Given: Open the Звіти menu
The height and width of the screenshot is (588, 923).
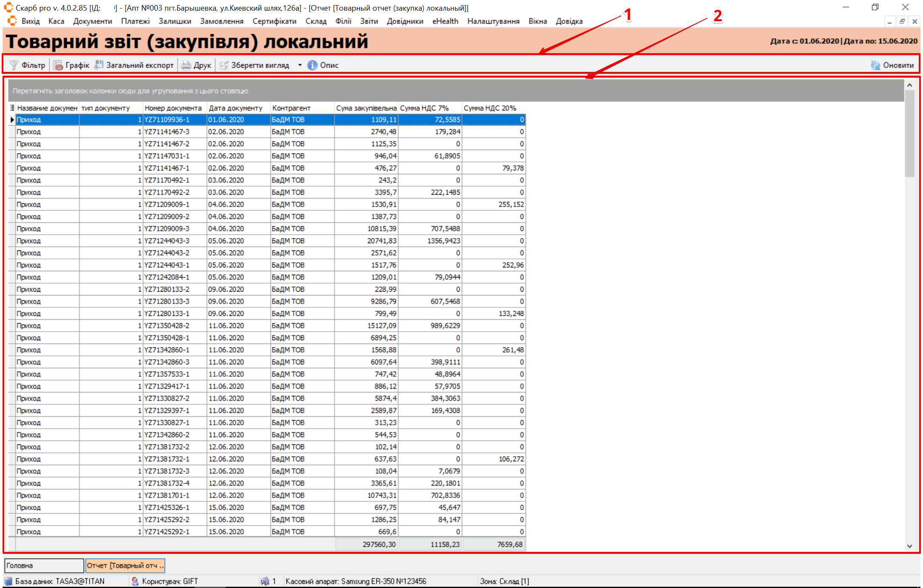Looking at the screenshot, I should 369,21.
